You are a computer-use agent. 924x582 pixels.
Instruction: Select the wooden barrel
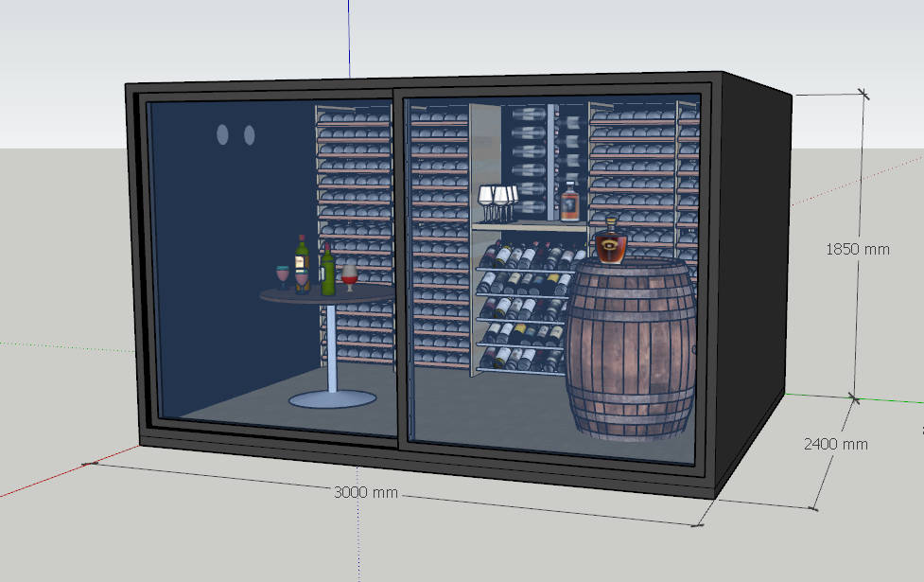click(x=630, y=350)
